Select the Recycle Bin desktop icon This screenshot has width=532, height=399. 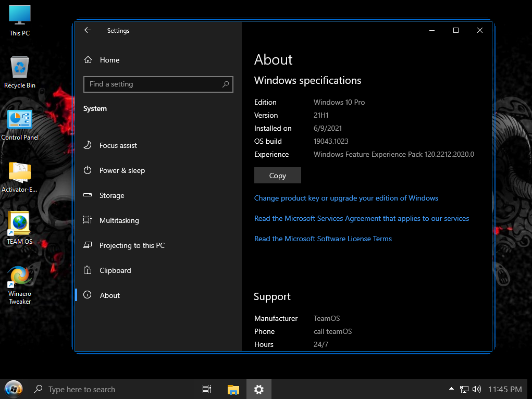pyautogui.click(x=20, y=72)
